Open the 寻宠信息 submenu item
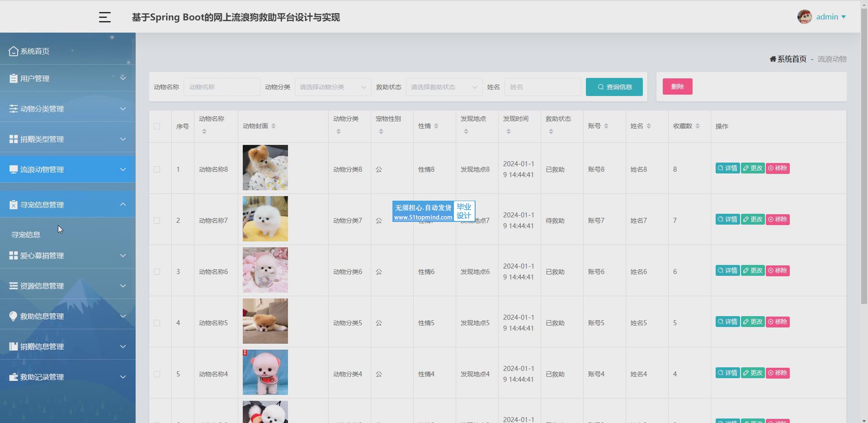 (26, 235)
